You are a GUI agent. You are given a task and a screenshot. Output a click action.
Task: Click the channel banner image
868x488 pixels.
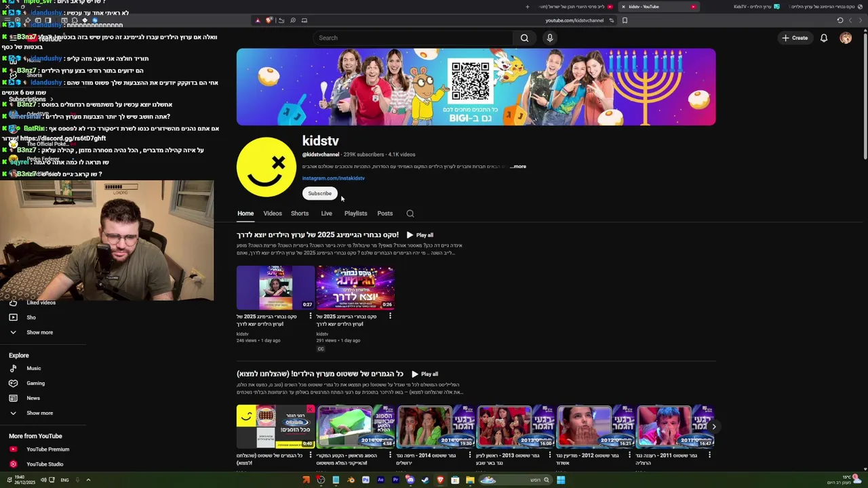[476, 87]
